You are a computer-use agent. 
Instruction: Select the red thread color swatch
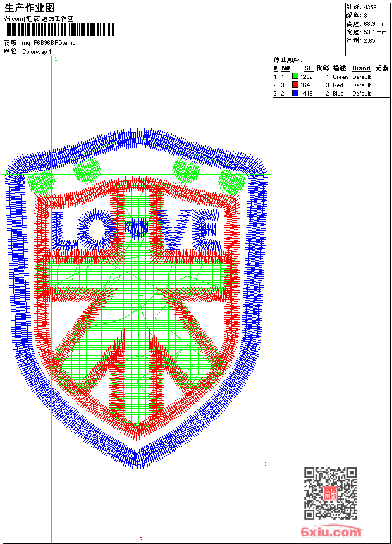click(x=295, y=85)
